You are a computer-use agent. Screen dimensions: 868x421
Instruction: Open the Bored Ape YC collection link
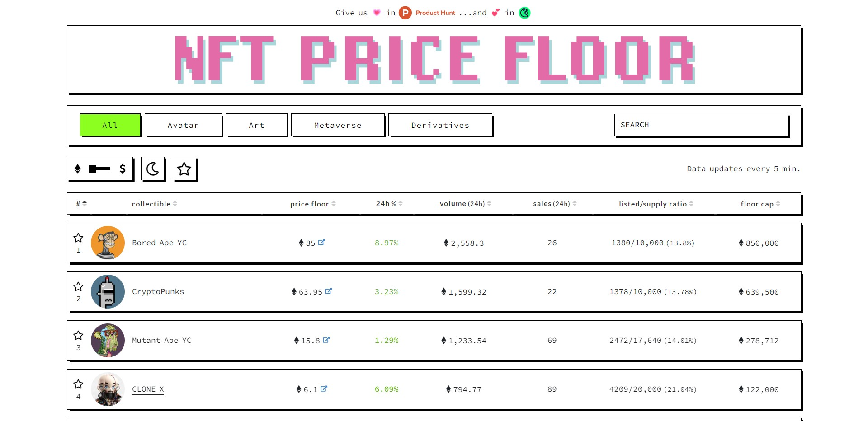[159, 243]
